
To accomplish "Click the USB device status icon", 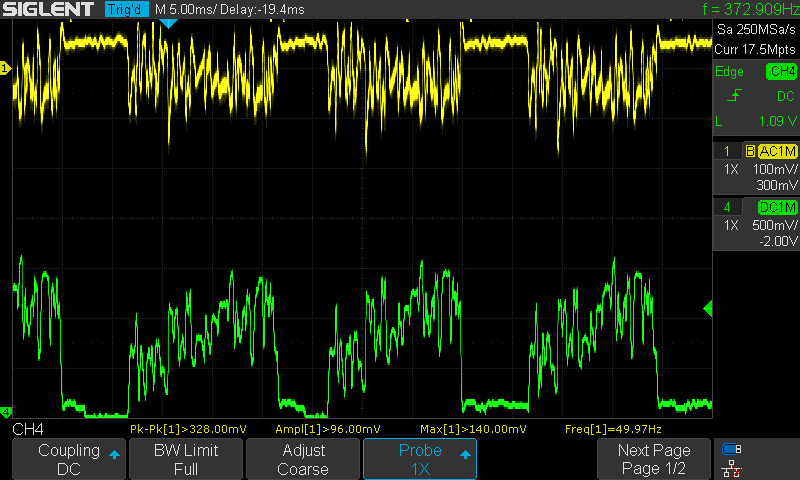I will point(732,449).
